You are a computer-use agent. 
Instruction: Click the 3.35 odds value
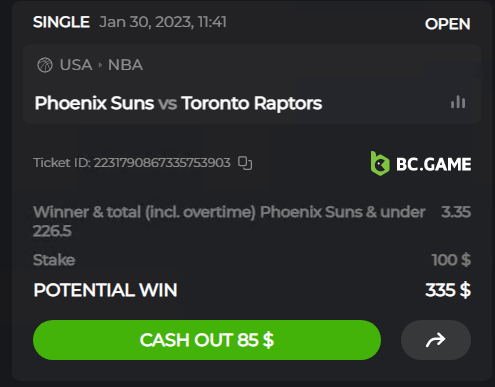click(x=456, y=212)
